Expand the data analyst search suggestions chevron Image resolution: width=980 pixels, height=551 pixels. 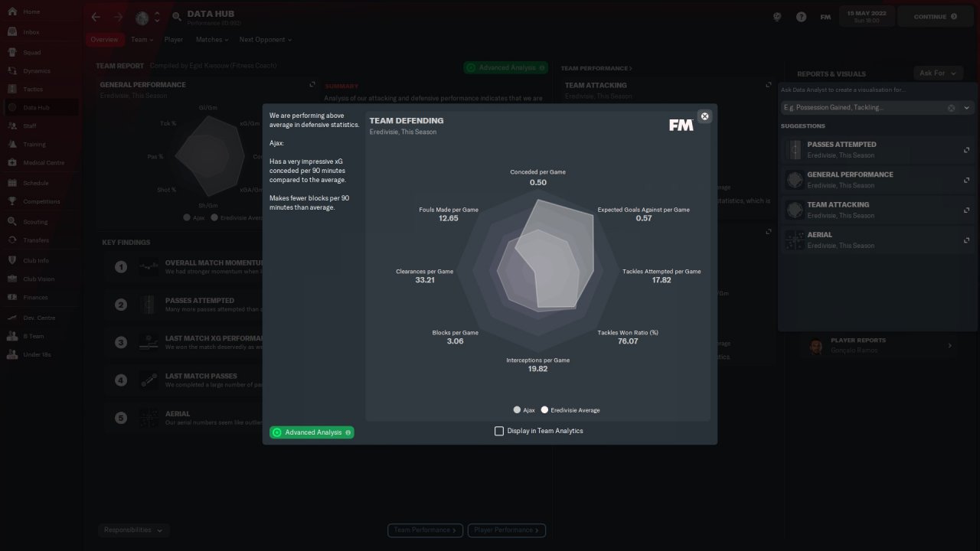pos(966,108)
